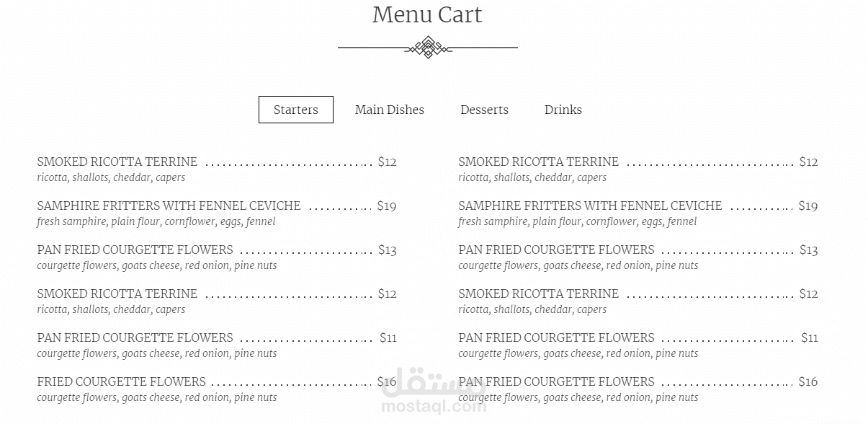This screenshot has height=424, width=868.
Task: Select the Starters tab
Action: [x=295, y=110]
